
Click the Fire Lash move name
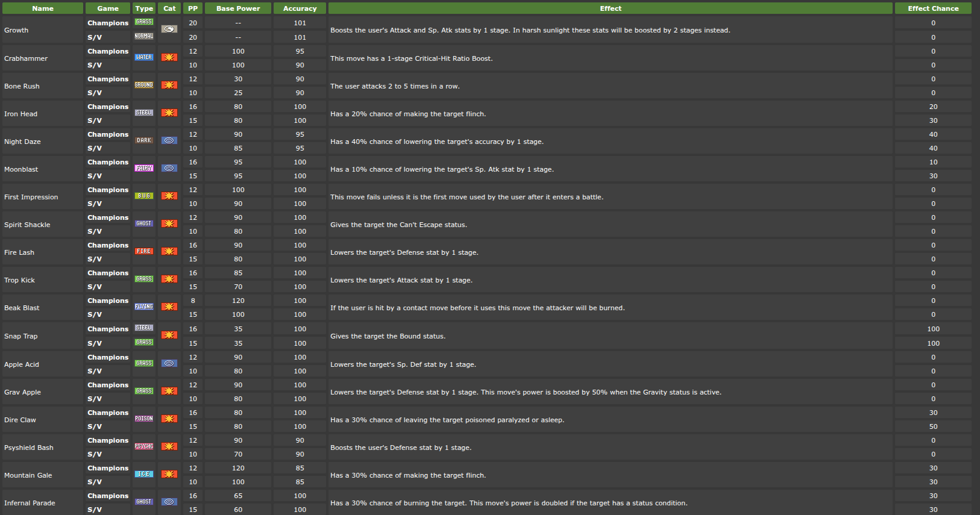point(19,252)
